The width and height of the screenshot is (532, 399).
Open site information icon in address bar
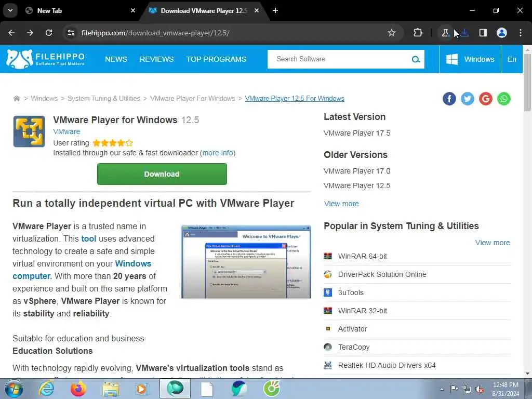pyautogui.click(x=71, y=33)
